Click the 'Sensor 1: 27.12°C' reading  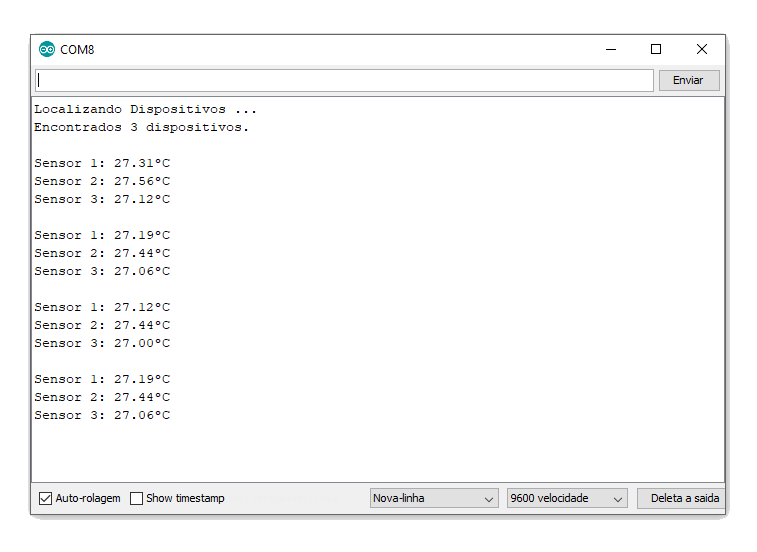102,307
